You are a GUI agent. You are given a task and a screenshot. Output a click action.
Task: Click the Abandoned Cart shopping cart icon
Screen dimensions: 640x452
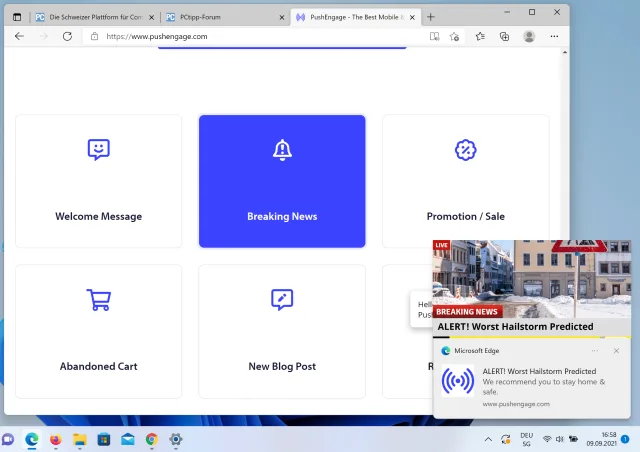(x=98, y=299)
